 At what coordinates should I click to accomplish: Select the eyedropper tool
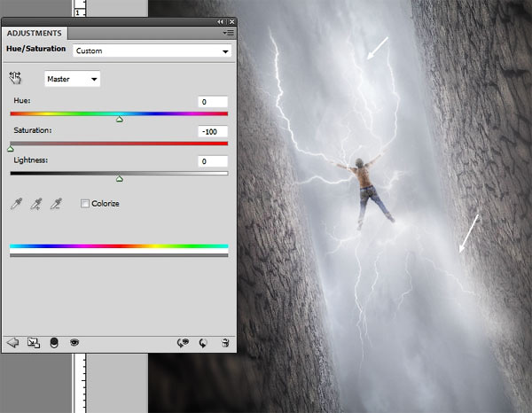[x=16, y=204]
